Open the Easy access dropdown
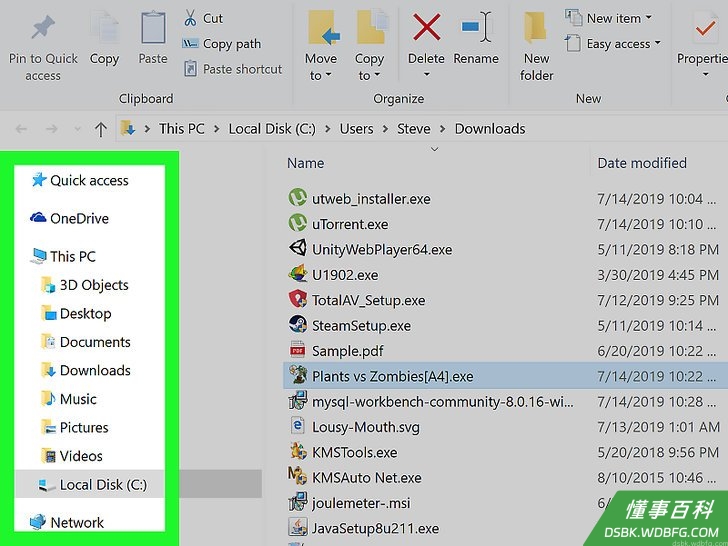This screenshot has width=728, height=546. pos(613,44)
